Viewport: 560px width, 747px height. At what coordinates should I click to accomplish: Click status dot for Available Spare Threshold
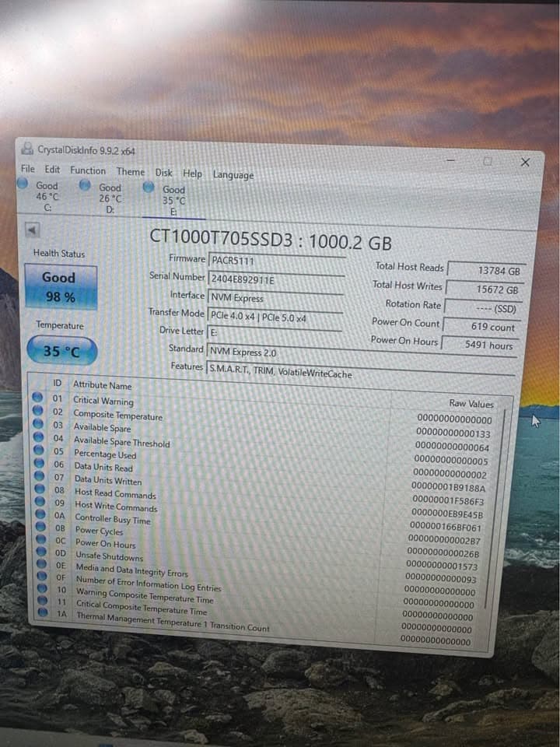tap(39, 437)
